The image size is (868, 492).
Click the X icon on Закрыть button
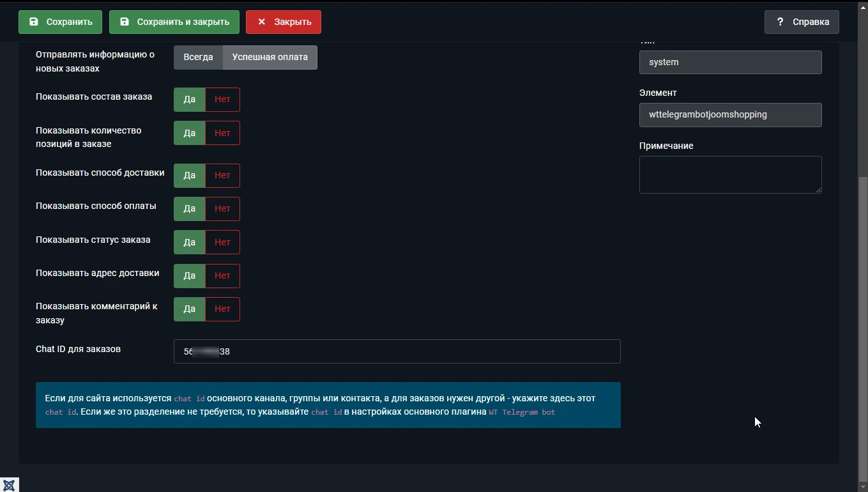261,22
